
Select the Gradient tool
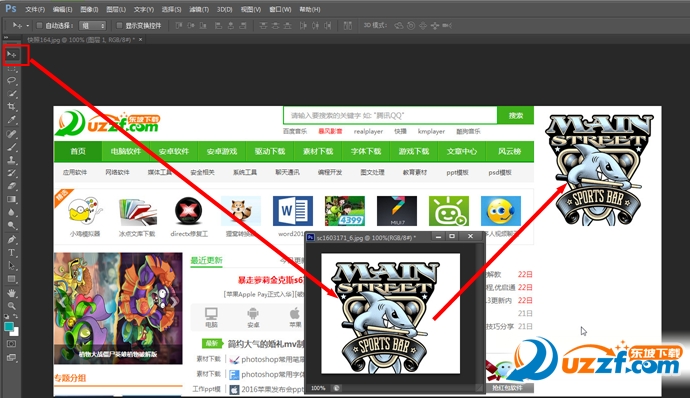click(x=12, y=199)
